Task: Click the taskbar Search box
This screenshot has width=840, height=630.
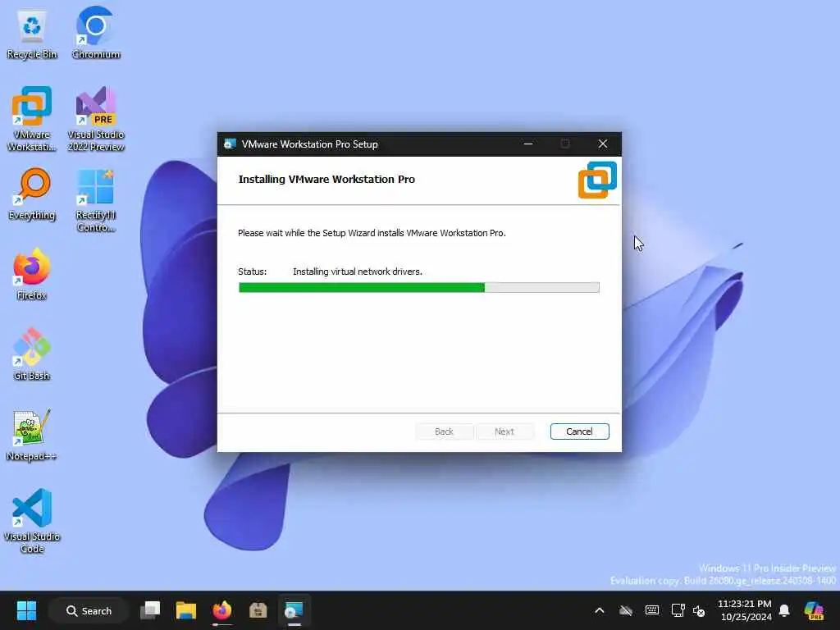Action: click(89, 610)
